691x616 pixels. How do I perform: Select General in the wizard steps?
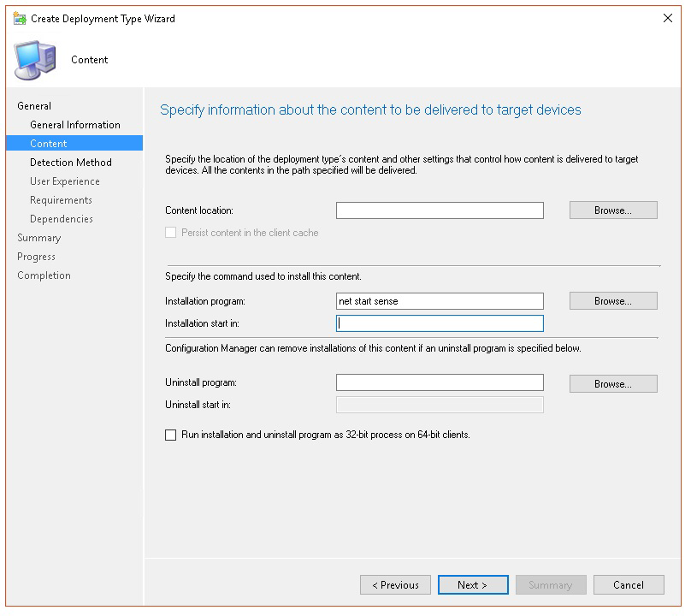pyautogui.click(x=34, y=106)
